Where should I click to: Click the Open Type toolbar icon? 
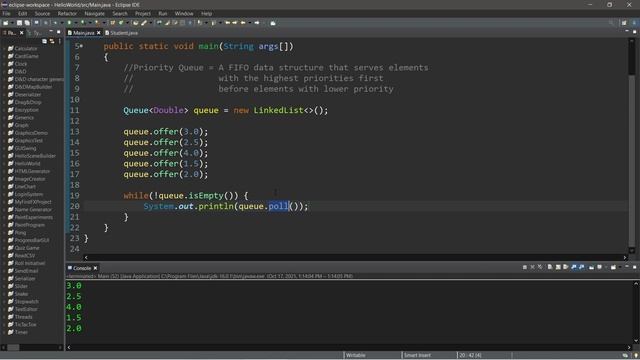point(135,23)
